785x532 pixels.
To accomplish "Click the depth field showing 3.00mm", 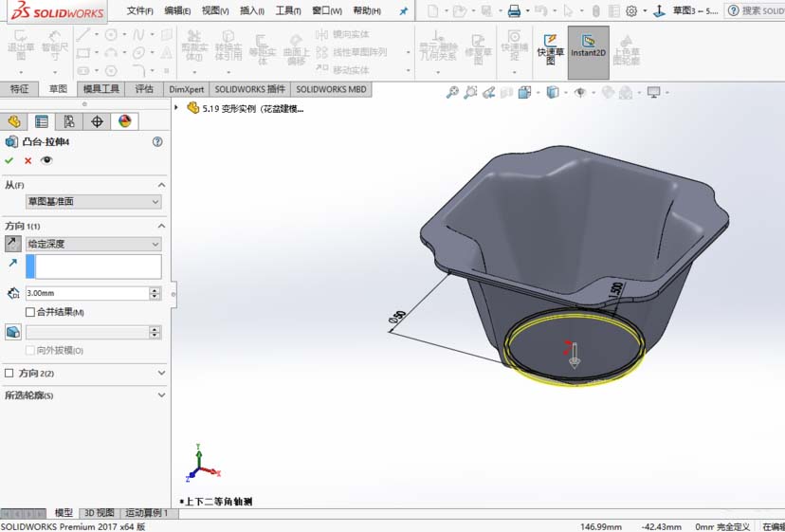I will (87, 293).
